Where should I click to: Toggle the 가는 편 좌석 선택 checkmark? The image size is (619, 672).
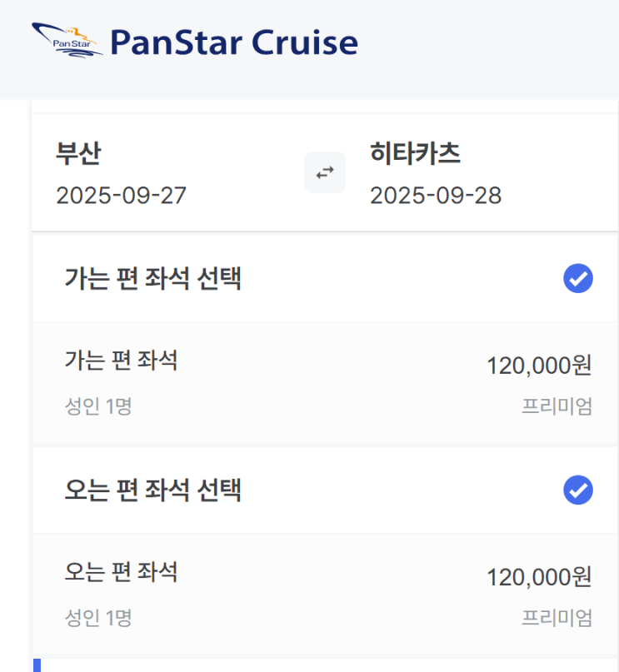click(x=577, y=279)
